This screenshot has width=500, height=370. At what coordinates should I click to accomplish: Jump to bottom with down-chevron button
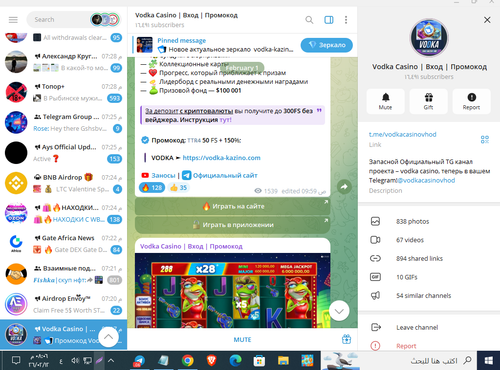point(339,311)
